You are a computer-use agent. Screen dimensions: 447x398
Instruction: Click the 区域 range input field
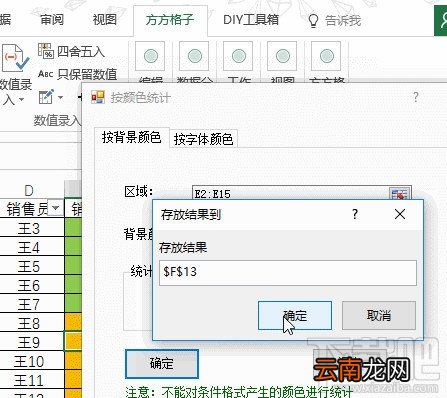coord(290,193)
